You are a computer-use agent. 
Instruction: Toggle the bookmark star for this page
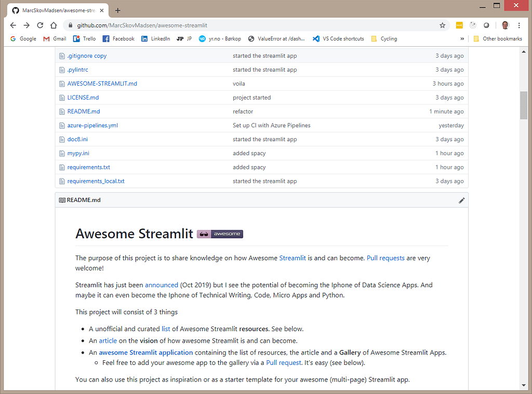pos(442,25)
